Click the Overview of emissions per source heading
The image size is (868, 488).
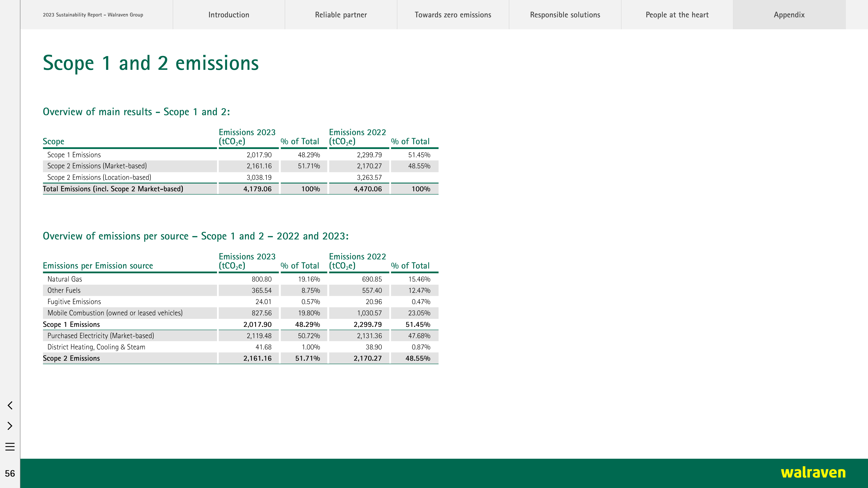tap(196, 236)
